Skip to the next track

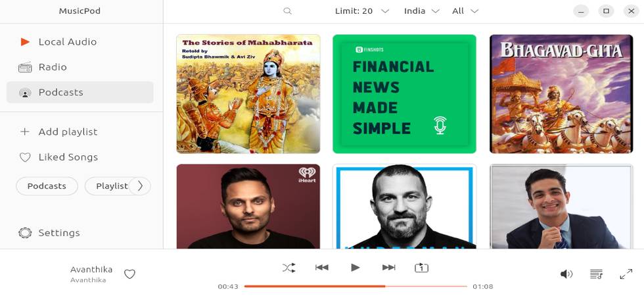[x=388, y=268]
